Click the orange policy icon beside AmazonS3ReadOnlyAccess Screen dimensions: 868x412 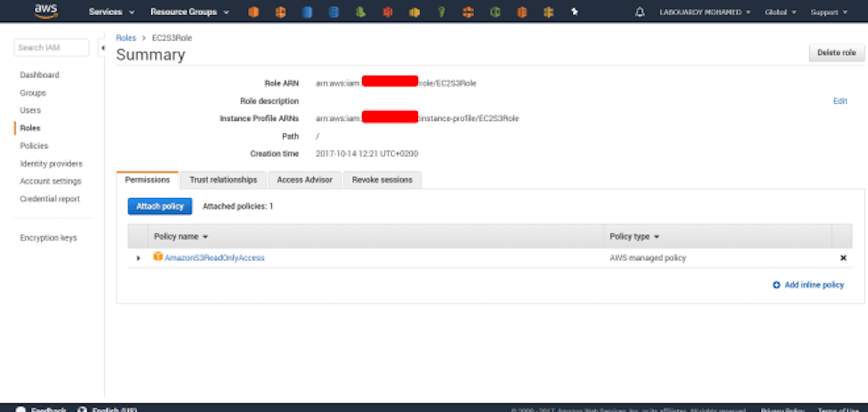[158, 256]
